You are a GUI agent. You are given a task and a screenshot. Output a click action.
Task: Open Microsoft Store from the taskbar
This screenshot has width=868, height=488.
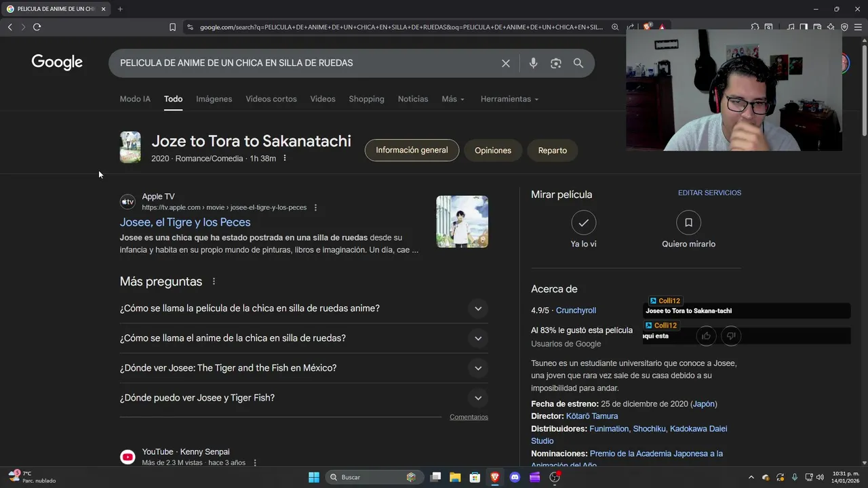475,477
